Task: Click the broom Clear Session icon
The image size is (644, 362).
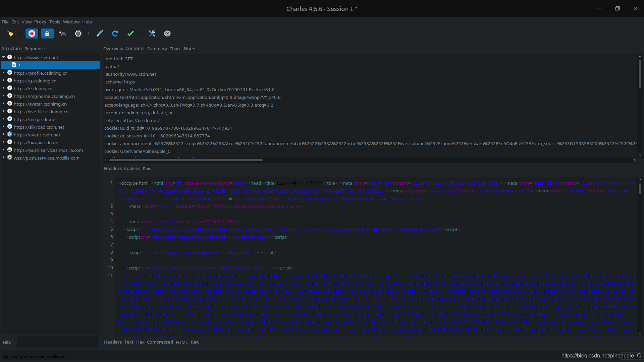Action: point(10,34)
